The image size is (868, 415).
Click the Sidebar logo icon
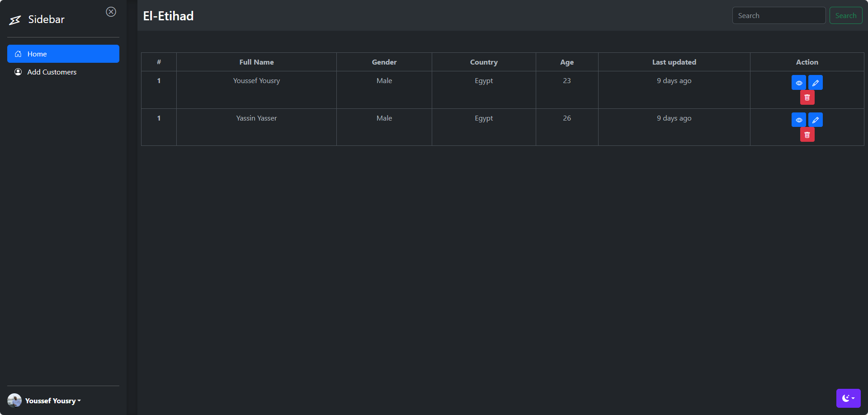click(15, 20)
